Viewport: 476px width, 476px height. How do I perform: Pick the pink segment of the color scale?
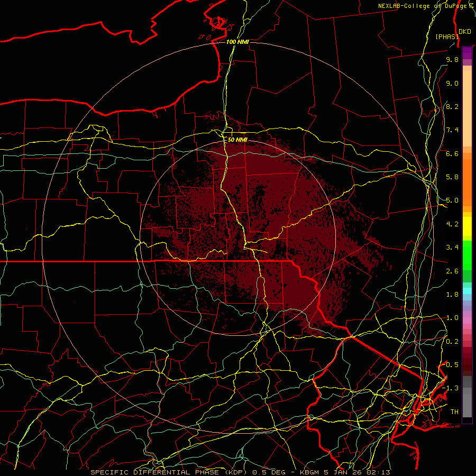pyautogui.click(x=467, y=321)
